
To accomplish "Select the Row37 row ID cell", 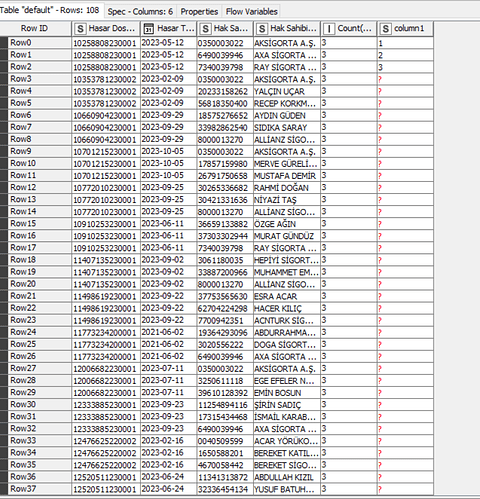I will pyautogui.click(x=39, y=489).
